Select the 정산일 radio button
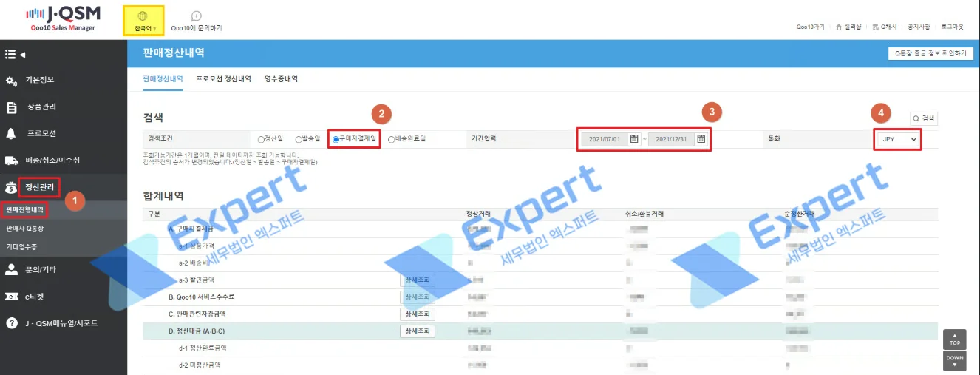The width and height of the screenshot is (980, 375). click(x=261, y=138)
